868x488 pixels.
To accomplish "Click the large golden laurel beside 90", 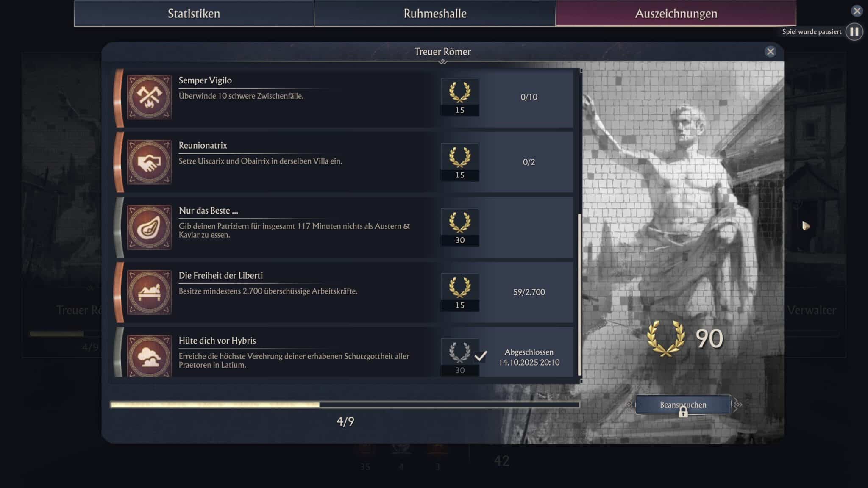I will [666, 338].
